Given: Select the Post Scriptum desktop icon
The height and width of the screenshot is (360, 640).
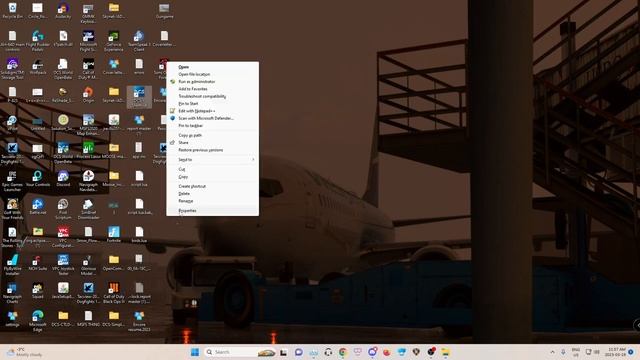Looking at the screenshot, I should click(63, 209).
